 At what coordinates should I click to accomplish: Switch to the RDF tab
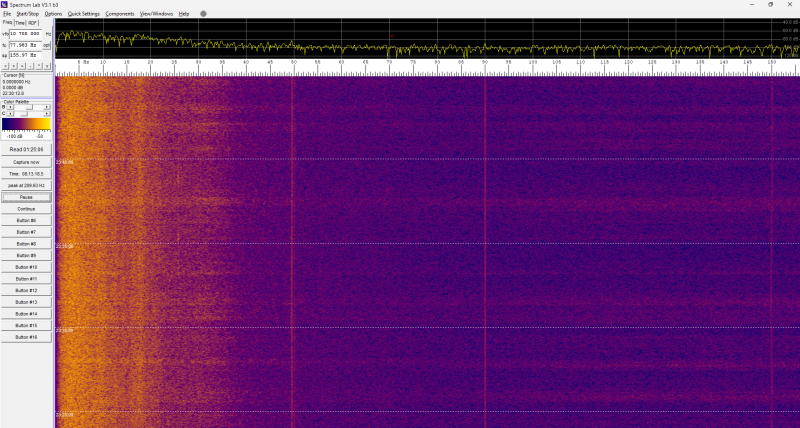[x=33, y=23]
